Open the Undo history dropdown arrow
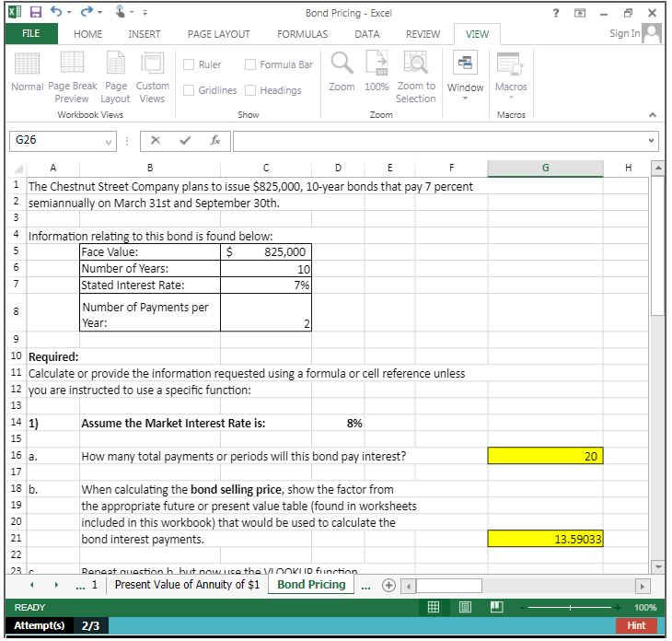 click(x=69, y=13)
